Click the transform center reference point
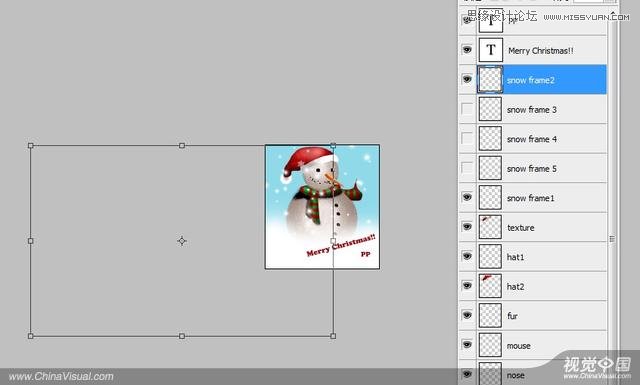 182,241
